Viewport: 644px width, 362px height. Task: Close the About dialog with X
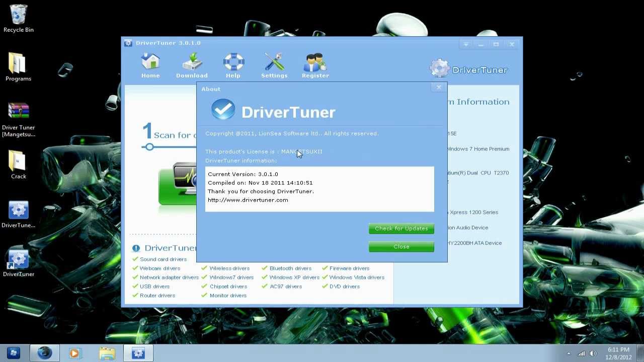tap(439, 87)
